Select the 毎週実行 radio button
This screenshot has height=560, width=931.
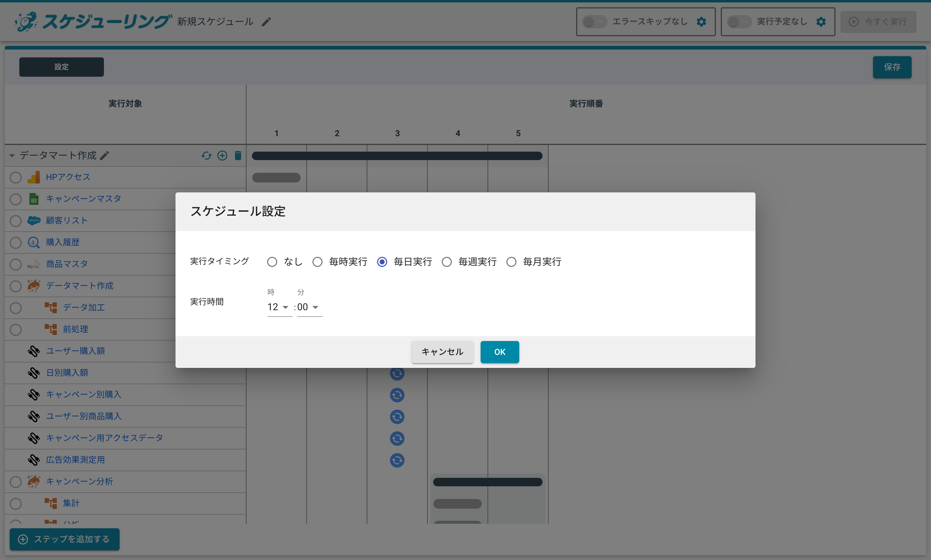[447, 262]
